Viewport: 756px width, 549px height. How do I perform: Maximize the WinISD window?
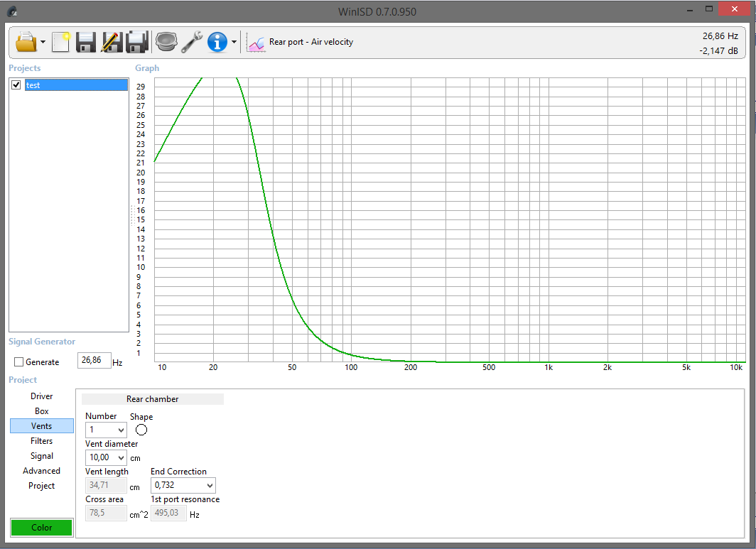click(x=709, y=9)
